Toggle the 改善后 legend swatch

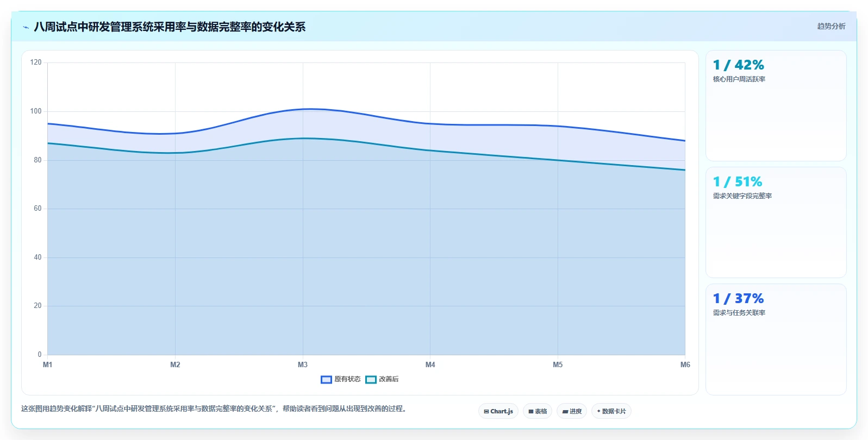click(371, 379)
